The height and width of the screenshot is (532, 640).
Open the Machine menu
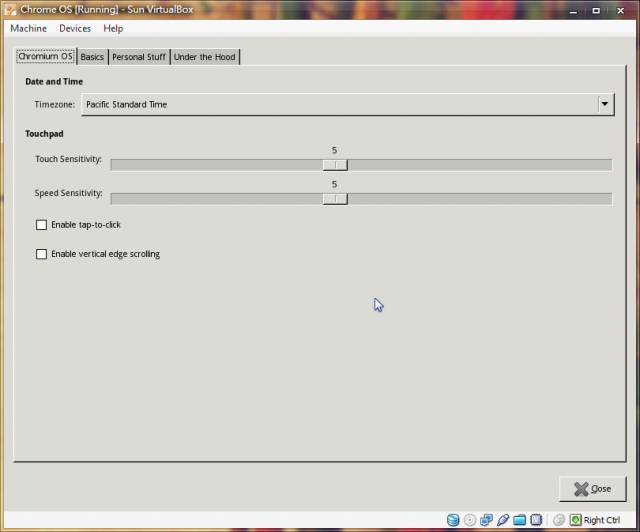[29, 28]
